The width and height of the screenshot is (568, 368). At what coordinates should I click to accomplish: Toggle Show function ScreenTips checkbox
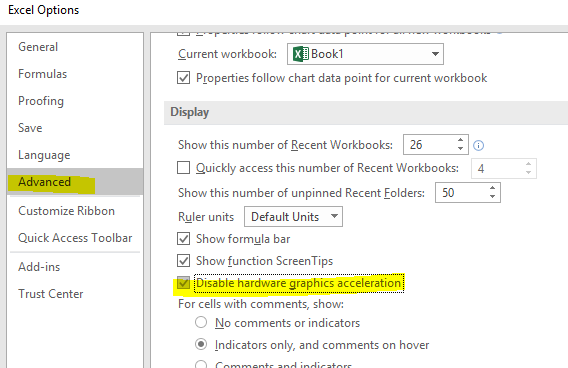coord(183,261)
